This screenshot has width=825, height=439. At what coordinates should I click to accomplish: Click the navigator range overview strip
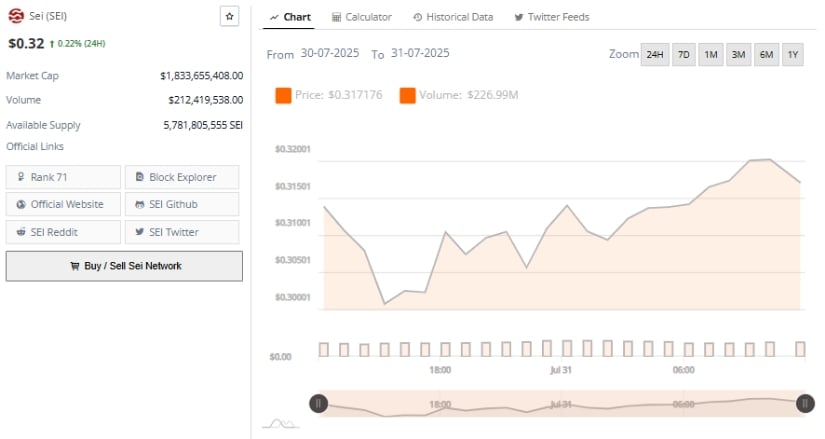click(561, 404)
